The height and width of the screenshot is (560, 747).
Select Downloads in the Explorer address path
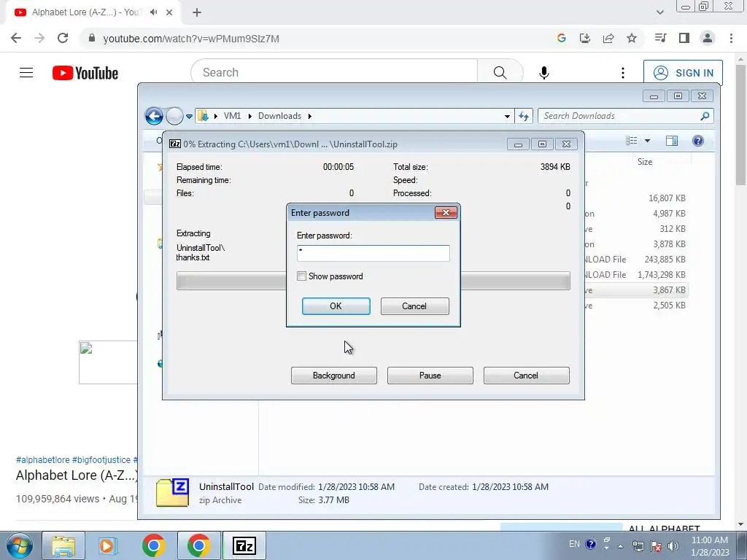(279, 116)
